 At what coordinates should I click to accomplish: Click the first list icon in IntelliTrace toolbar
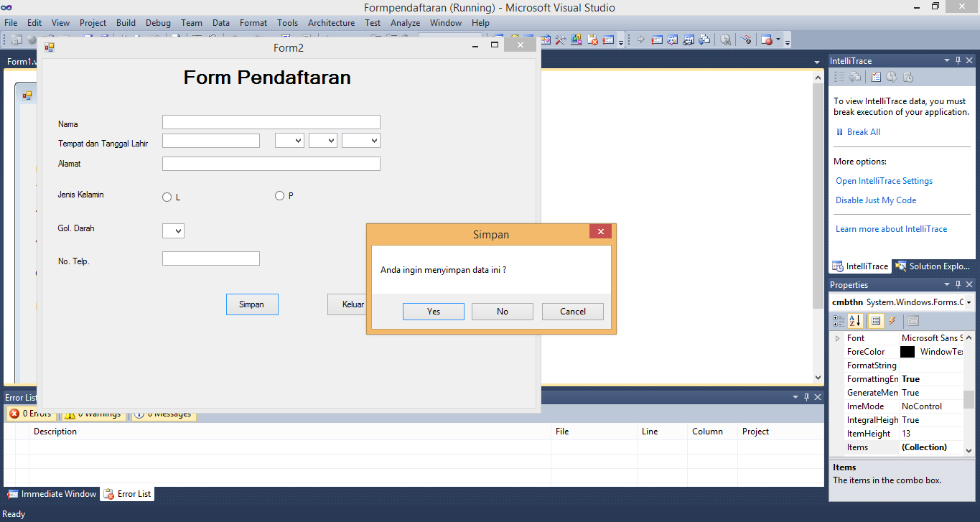(839, 76)
